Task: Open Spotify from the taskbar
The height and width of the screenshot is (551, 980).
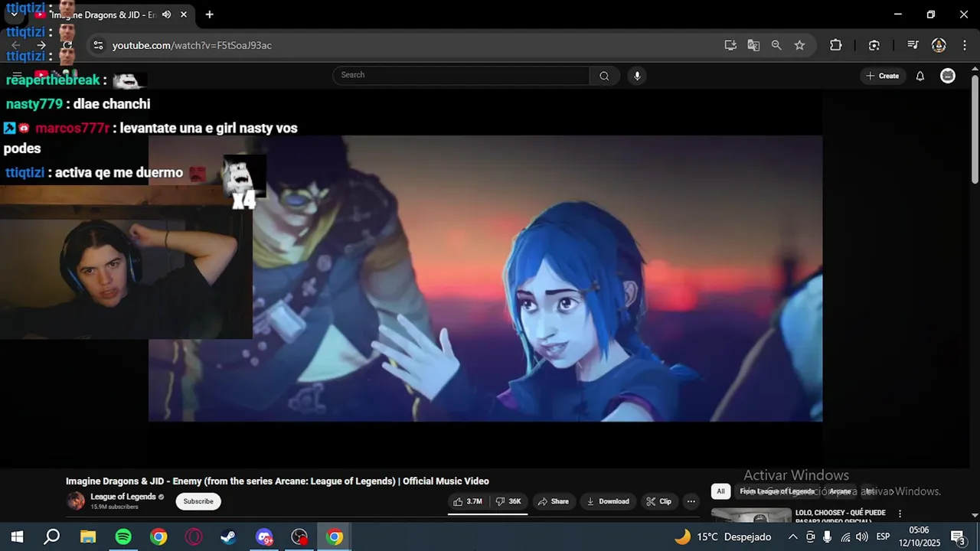Action: (123, 537)
